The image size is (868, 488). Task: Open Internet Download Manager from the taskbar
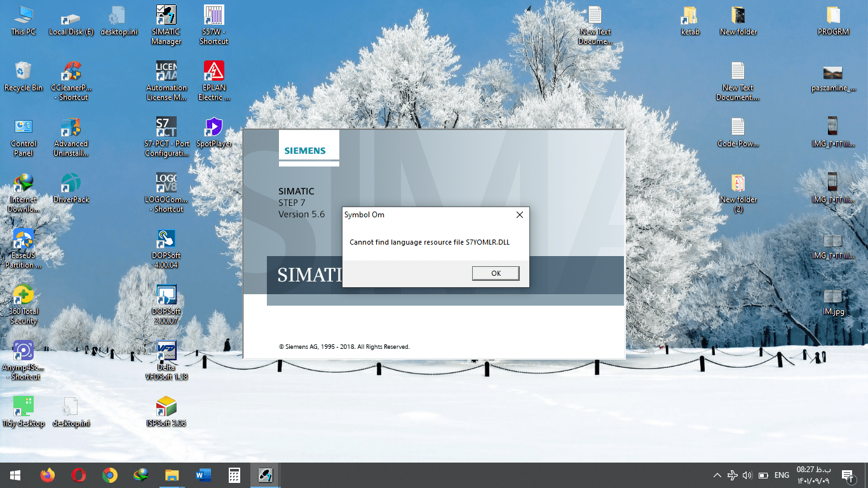pyautogui.click(x=141, y=475)
